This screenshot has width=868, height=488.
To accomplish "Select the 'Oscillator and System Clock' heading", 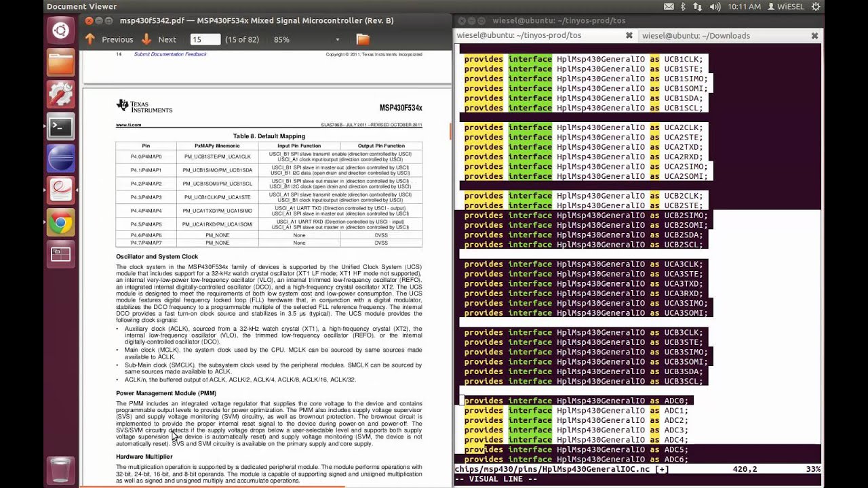I will point(157,257).
